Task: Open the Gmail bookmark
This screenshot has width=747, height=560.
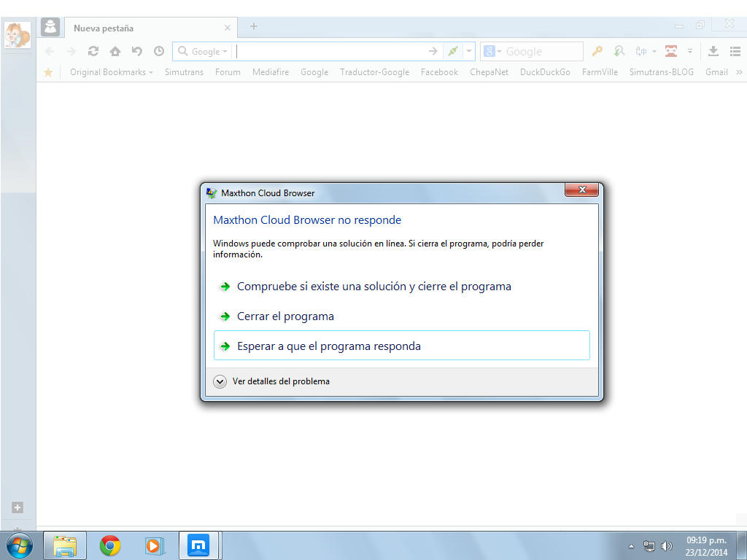Action: pos(716,72)
